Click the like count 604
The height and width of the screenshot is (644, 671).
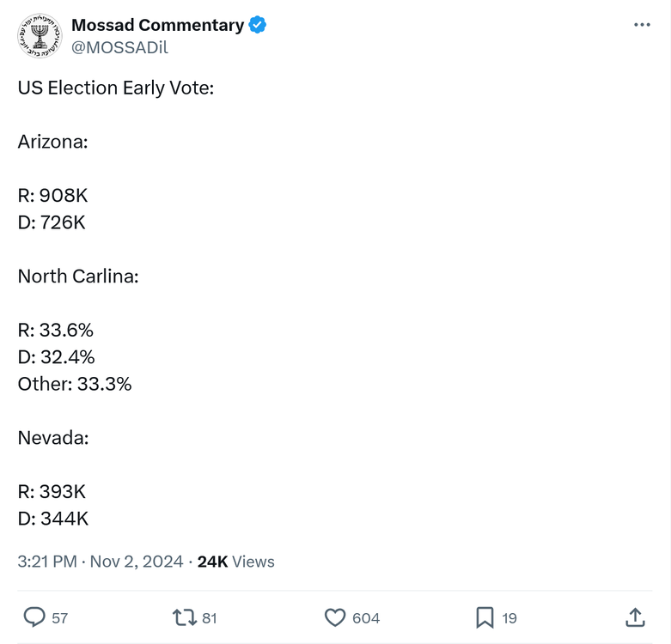pos(366,618)
